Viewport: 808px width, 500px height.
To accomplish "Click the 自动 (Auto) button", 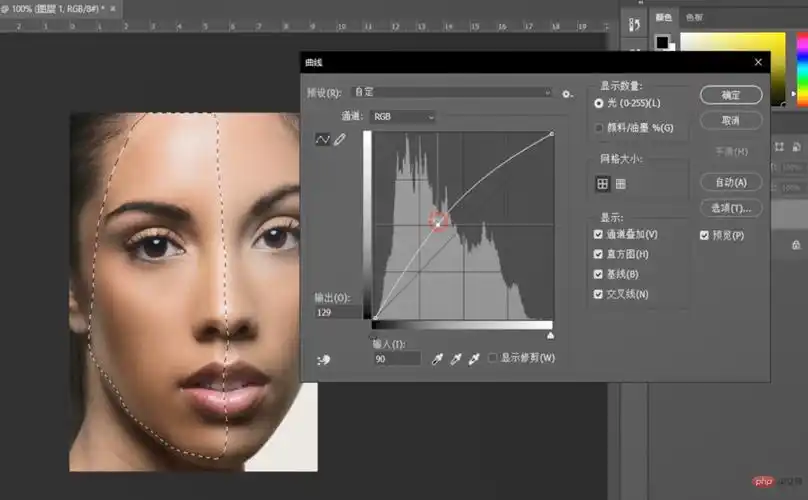I will coord(730,182).
